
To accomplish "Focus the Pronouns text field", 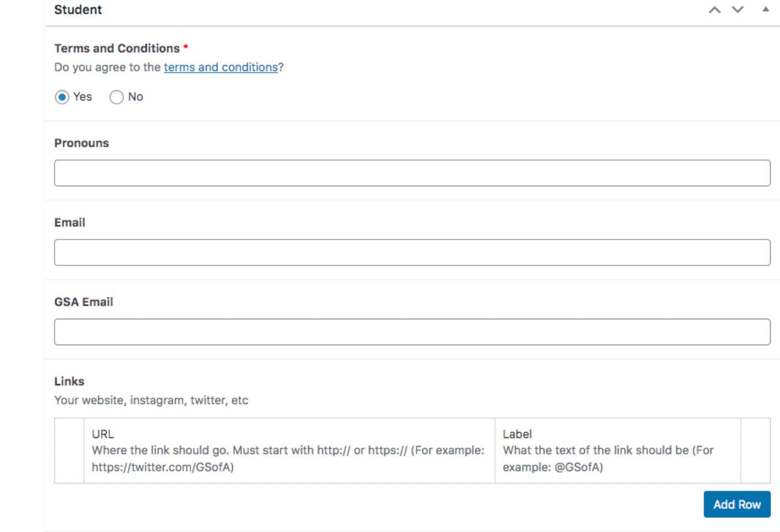I will point(412,173).
